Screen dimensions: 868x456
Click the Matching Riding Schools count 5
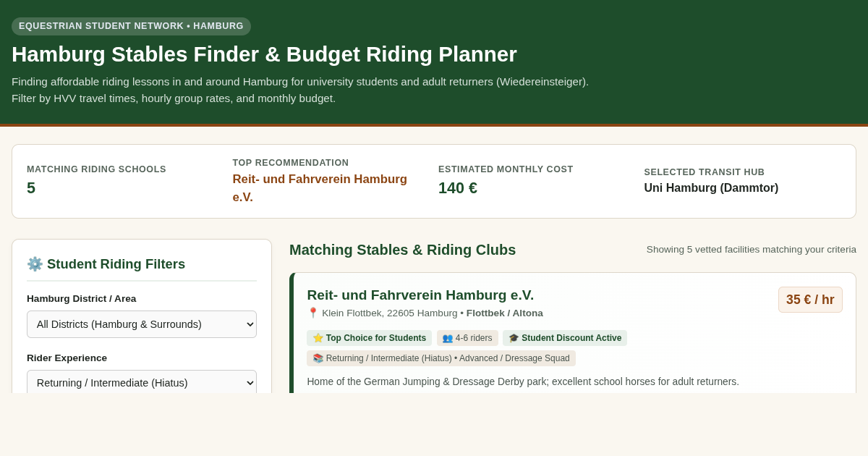(31, 188)
